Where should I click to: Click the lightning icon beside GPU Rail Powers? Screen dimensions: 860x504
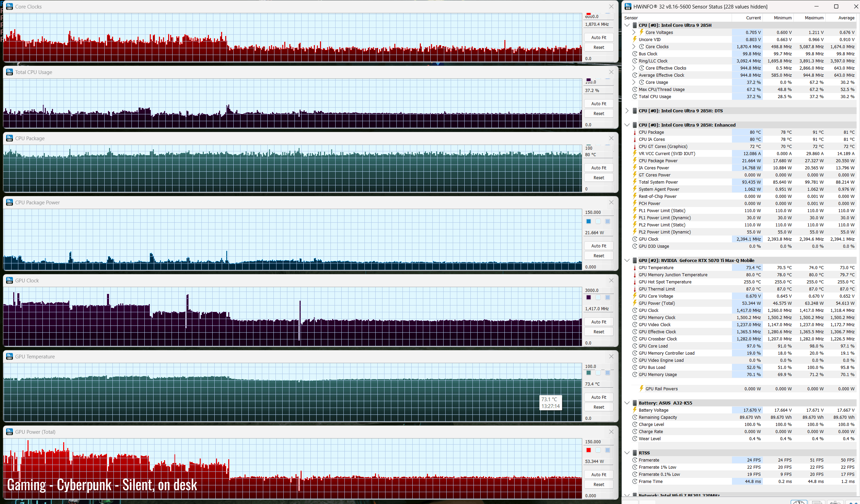point(642,388)
